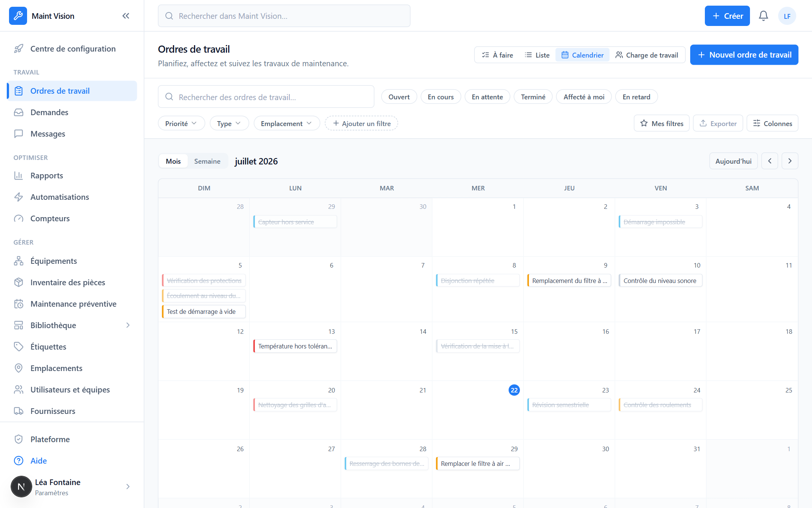Focus the Rechercher dans Maint Vision field
The image size is (812, 508).
(284, 16)
